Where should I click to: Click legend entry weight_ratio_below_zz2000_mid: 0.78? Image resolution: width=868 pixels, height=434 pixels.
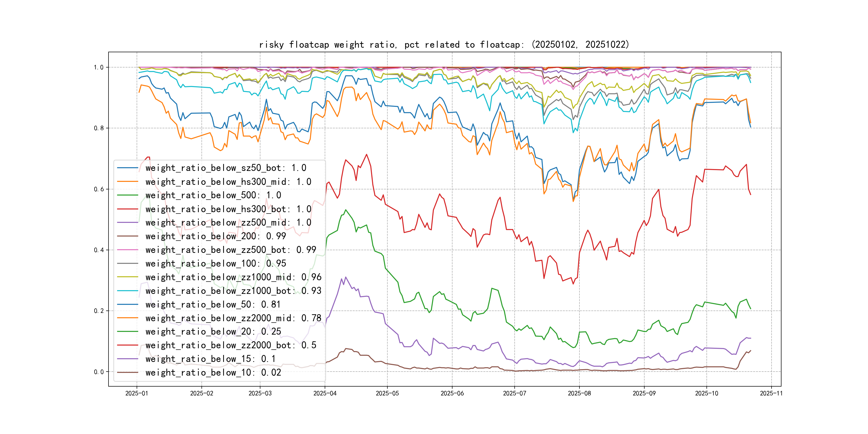(233, 318)
